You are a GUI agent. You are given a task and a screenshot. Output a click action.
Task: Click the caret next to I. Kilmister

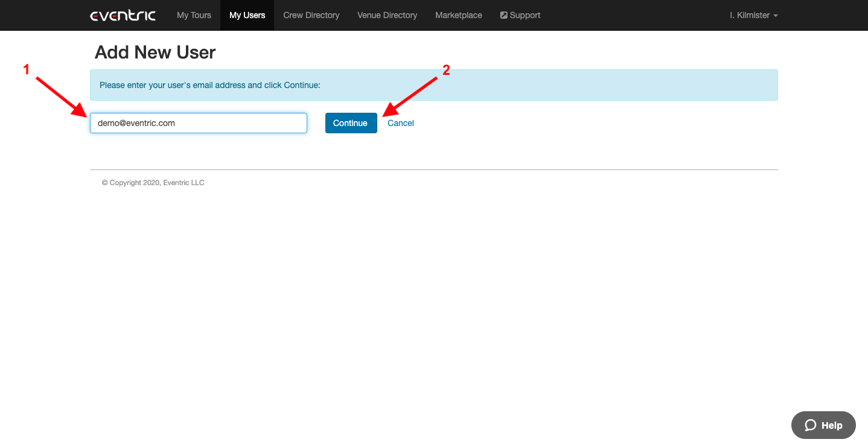click(x=775, y=16)
